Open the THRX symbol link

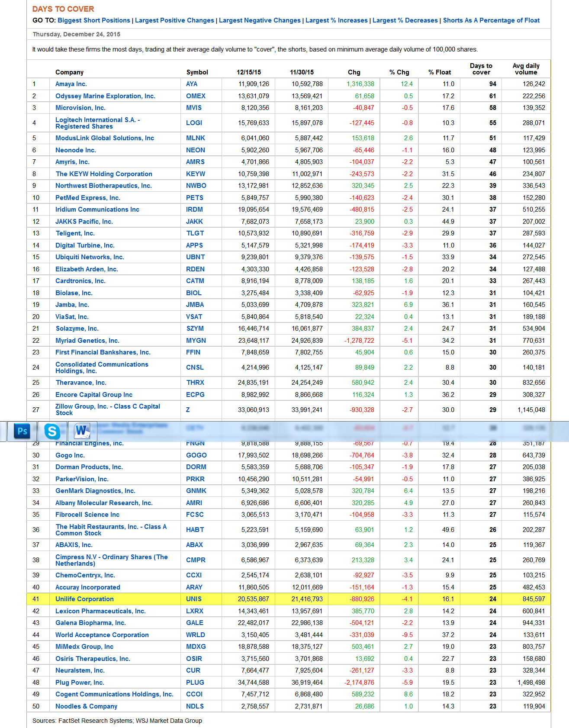195,383
